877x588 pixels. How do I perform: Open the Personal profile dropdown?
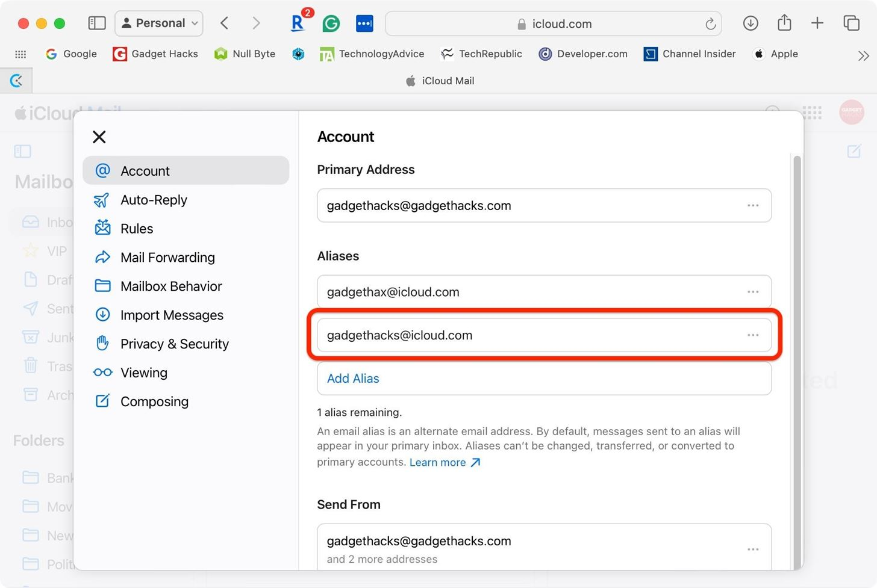click(158, 23)
